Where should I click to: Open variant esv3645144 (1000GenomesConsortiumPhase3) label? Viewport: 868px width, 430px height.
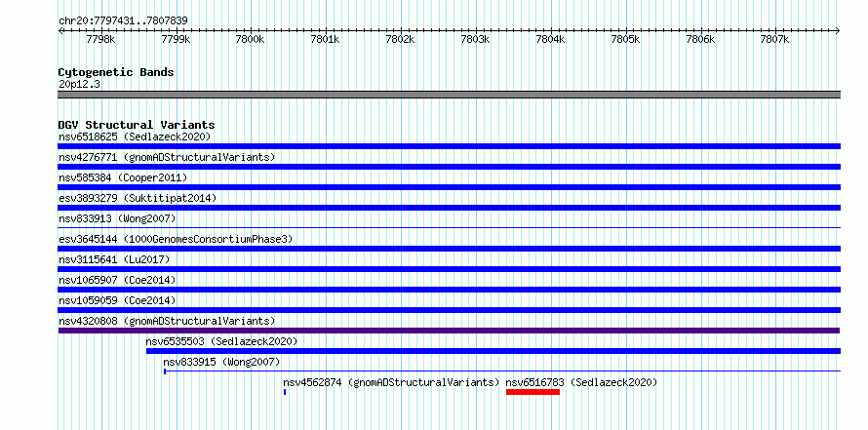click(176, 239)
